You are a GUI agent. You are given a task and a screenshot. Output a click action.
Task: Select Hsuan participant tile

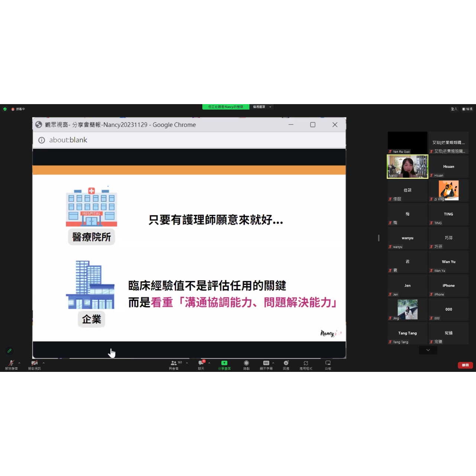coord(448,167)
